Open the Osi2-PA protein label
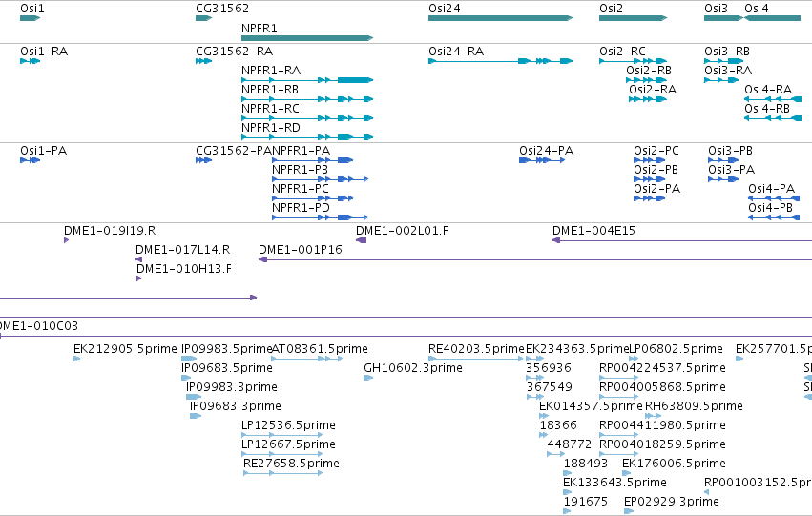The width and height of the screenshot is (812, 516). coord(656,189)
